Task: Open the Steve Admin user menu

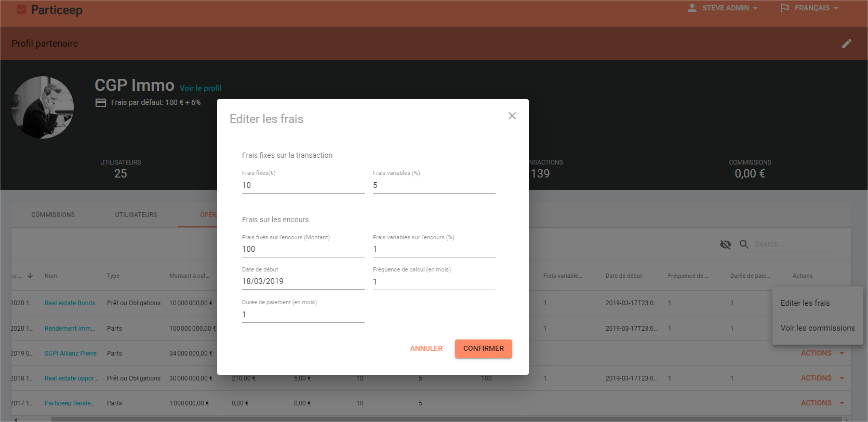Action: click(x=723, y=8)
